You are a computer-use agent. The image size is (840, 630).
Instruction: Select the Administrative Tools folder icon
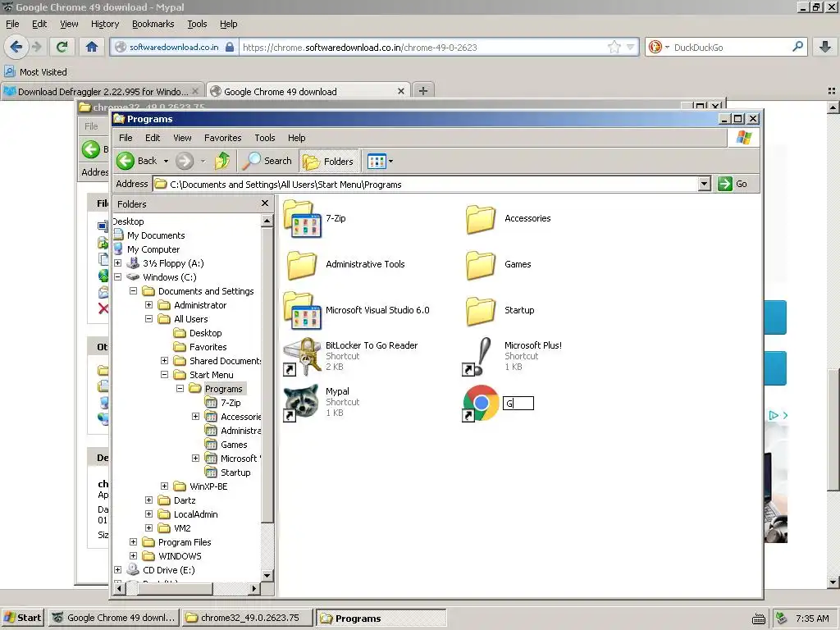(x=302, y=265)
